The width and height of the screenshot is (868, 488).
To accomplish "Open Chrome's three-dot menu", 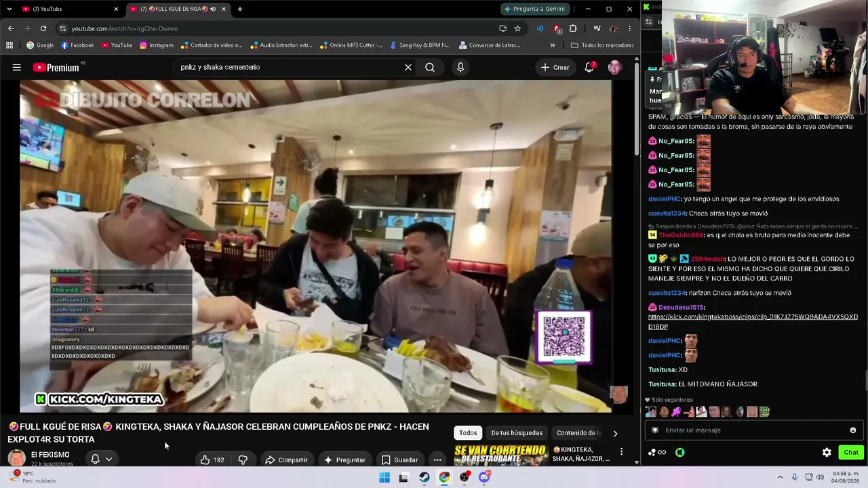I will [629, 28].
